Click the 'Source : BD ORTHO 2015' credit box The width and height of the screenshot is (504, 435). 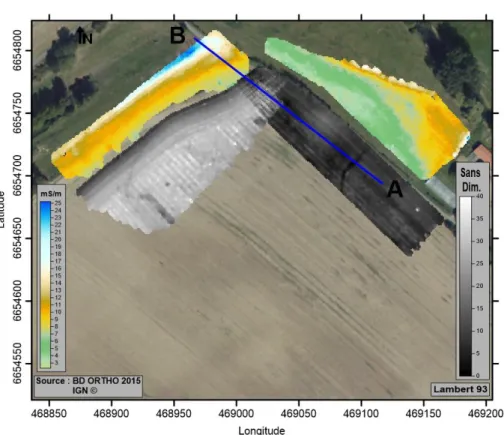[x=88, y=386]
